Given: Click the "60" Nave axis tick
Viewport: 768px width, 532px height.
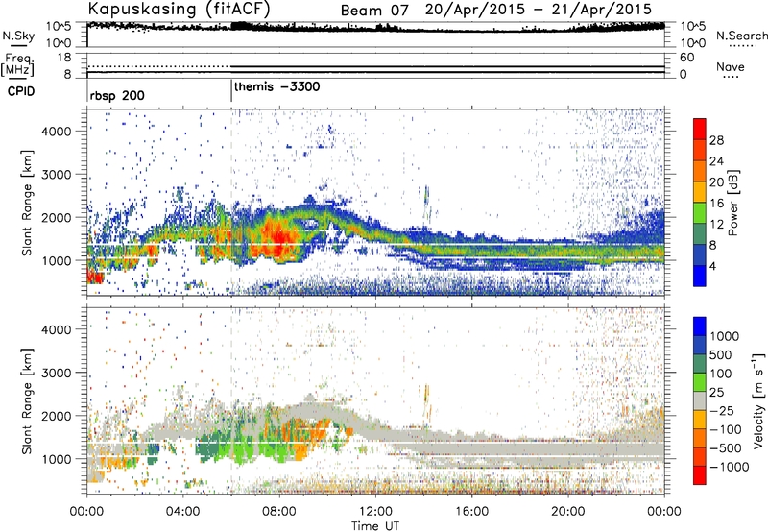Looking at the screenshot, I should [686, 58].
